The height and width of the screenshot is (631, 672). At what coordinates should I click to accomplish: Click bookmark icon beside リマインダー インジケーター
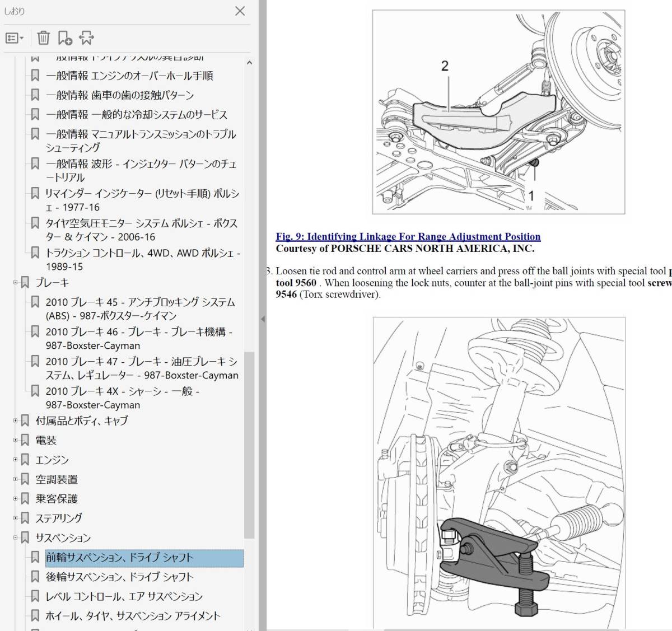35,194
